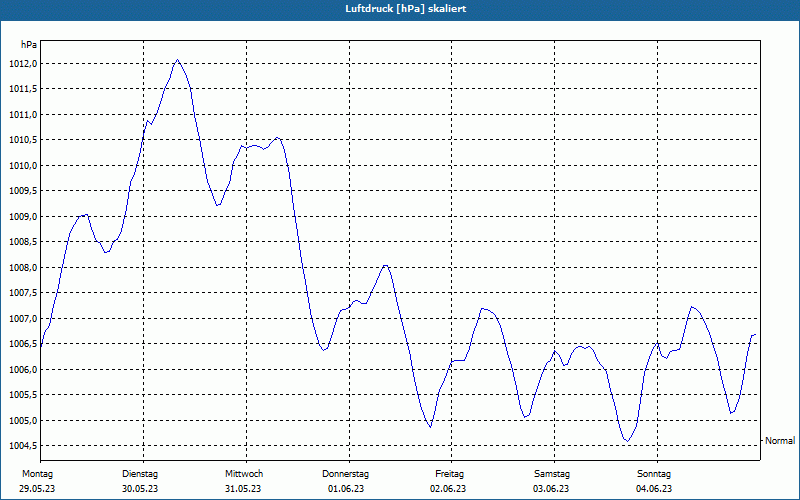Screen dimensions: 800x500
Task: Click the 1008,5 axis value
Action: [23, 242]
